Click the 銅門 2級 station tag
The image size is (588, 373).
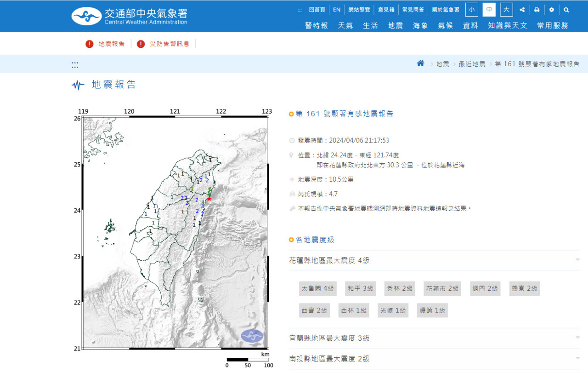(485, 289)
